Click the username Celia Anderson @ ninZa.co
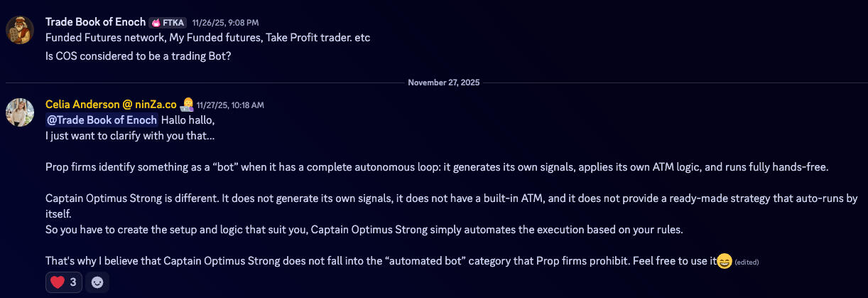This screenshot has height=298, width=868. [111, 105]
